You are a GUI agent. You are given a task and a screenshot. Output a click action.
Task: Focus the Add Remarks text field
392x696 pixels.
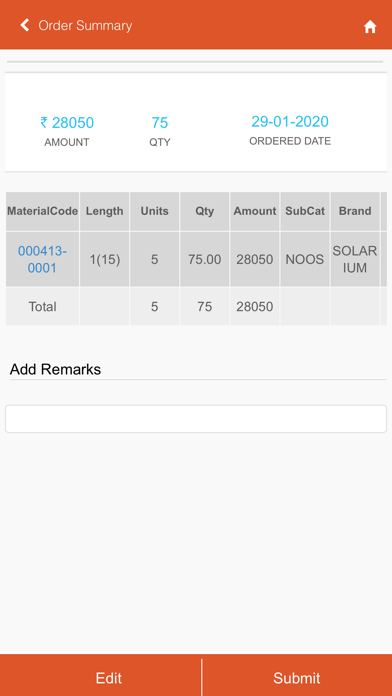[196, 419]
